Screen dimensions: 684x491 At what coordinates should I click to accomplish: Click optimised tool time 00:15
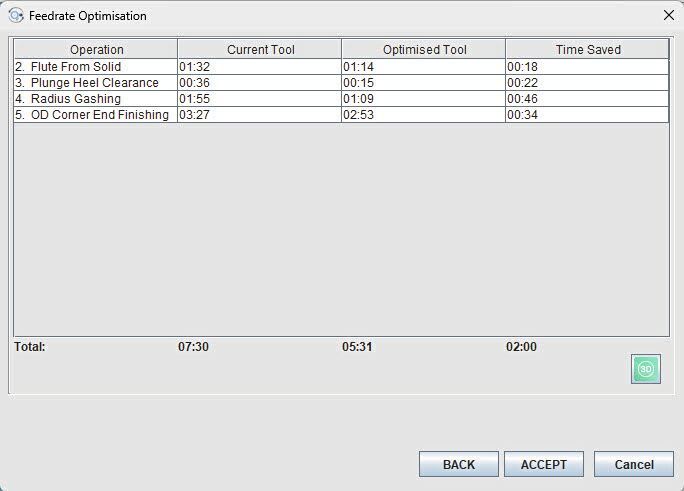(359, 83)
